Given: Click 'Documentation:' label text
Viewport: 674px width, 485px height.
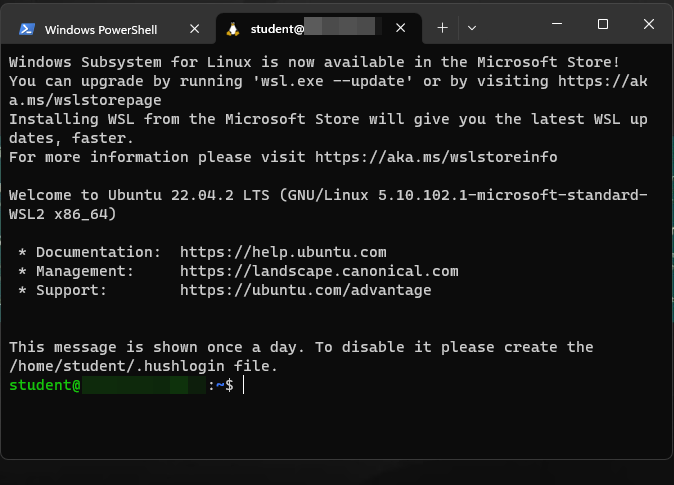Looking at the screenshot, I should (98, 252).
